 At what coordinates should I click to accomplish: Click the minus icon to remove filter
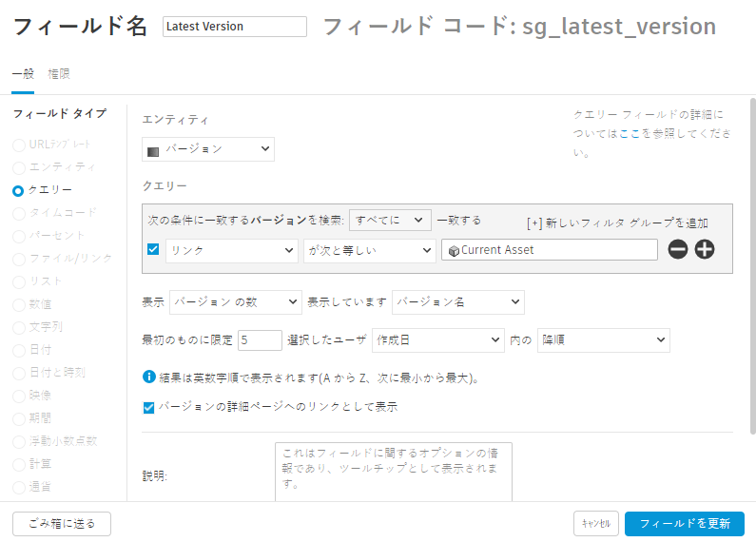[678, 250]
